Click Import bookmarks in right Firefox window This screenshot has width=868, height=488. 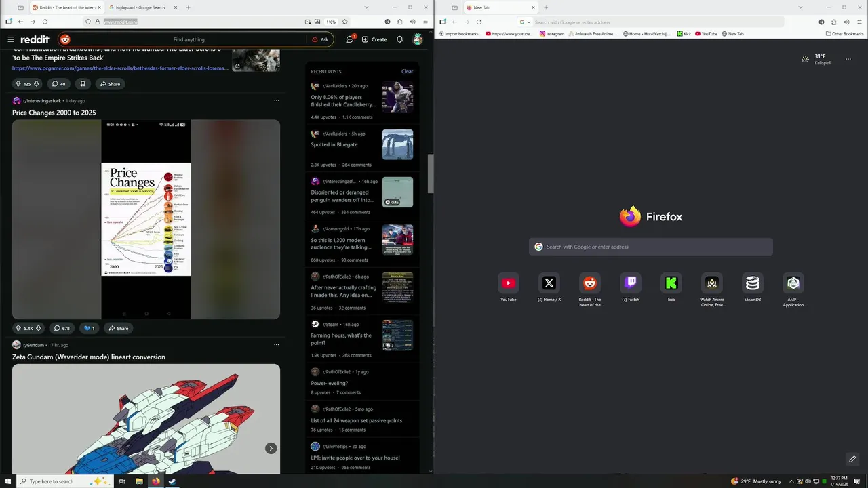tap(460, 33)
